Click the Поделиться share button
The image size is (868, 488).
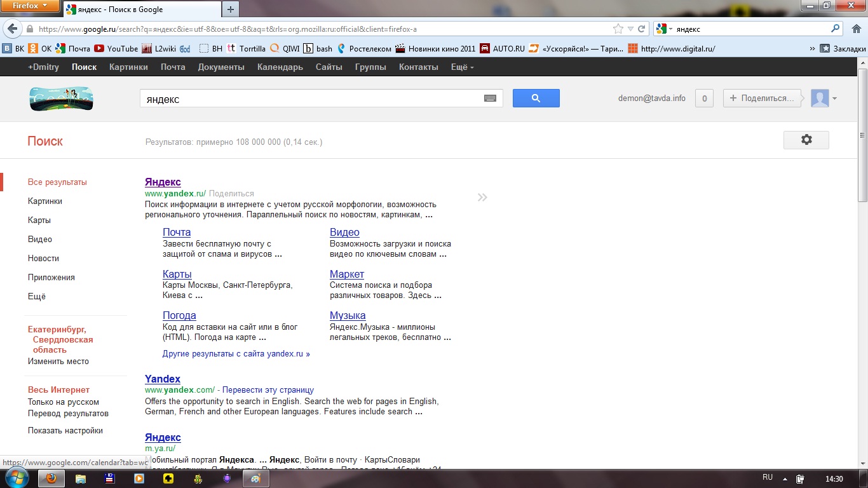tap(761, 98)
